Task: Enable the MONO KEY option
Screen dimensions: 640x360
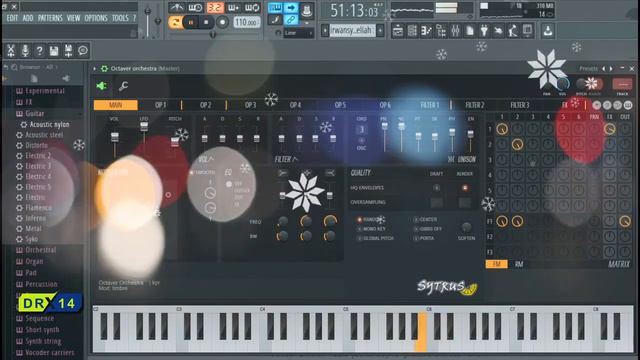Action: [x=371, y=229]
